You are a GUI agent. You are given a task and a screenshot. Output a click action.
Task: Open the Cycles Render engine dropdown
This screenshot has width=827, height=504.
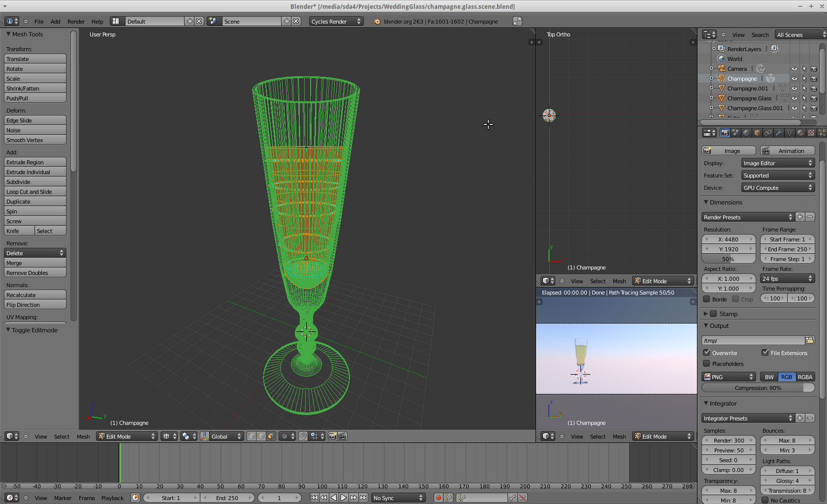pyautogui.click(x=336, y=21)
